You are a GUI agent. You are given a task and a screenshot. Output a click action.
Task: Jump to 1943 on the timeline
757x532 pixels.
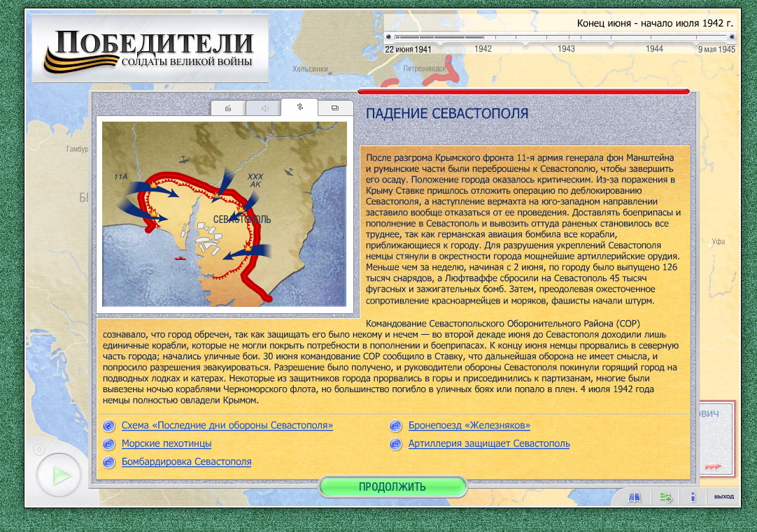[567, 49]
